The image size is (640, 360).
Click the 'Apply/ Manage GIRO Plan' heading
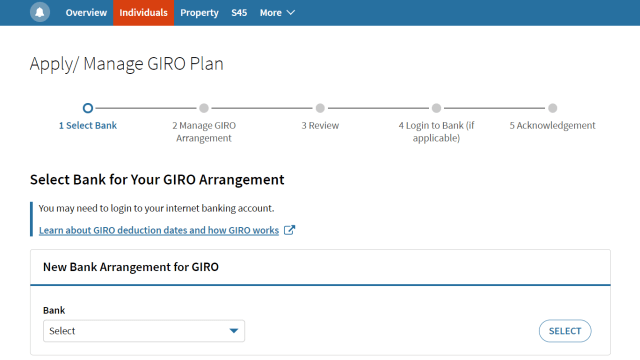(127, 64)
